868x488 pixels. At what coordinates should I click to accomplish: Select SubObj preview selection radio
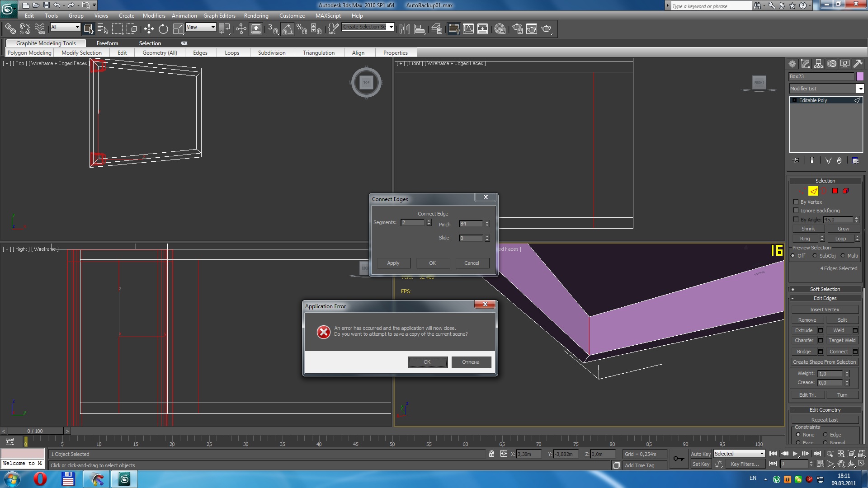click(x=815, y=256)
